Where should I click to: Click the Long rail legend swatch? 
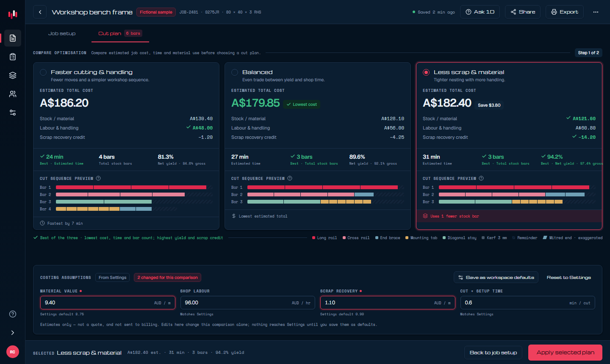click(313, 238)
